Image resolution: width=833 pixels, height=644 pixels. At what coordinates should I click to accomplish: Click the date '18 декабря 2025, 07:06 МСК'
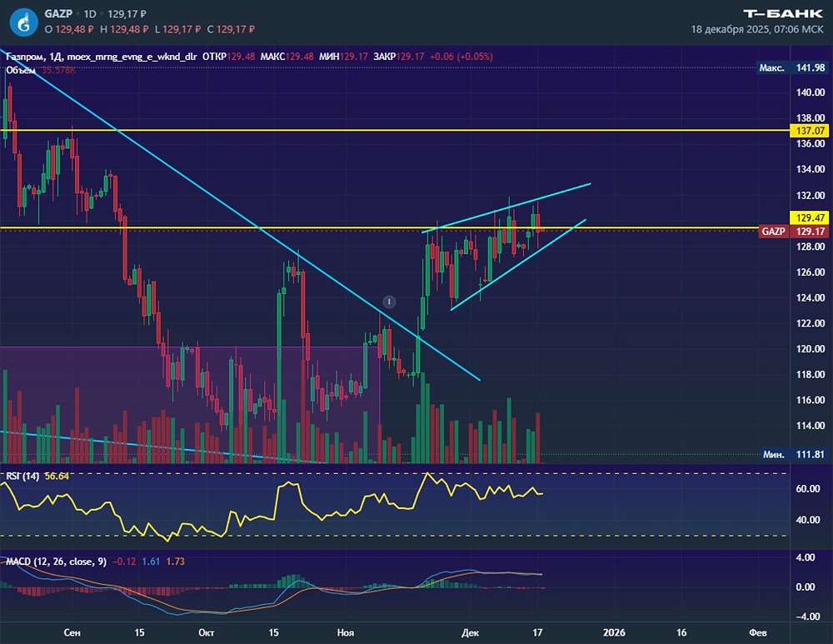[757, 29]
